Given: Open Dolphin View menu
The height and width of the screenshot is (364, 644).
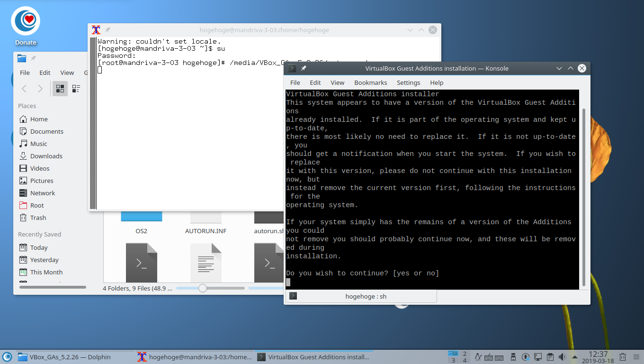Looking at the screenshot, I should click(67, 73).
